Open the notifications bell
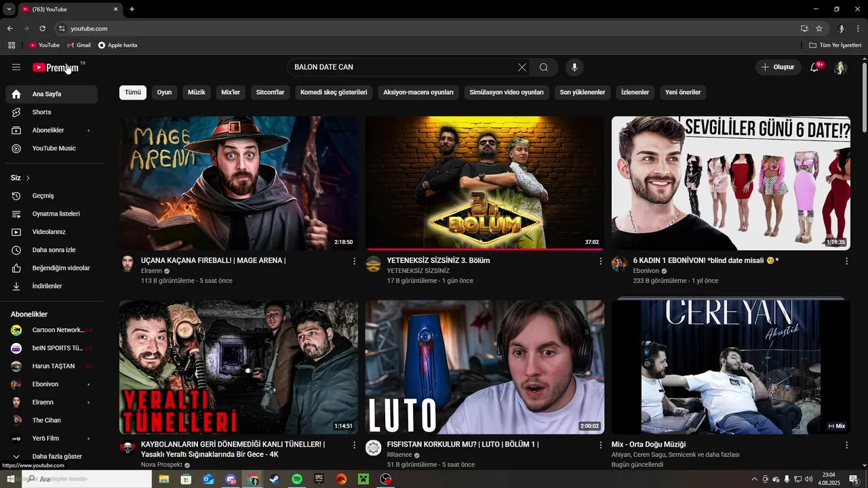This screenshot has width=868, height=488. click(814, 67)
